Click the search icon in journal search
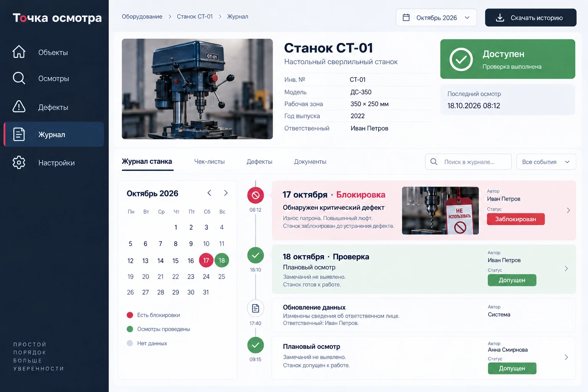Viewport: 588px width, 392px height. [434, 162]
